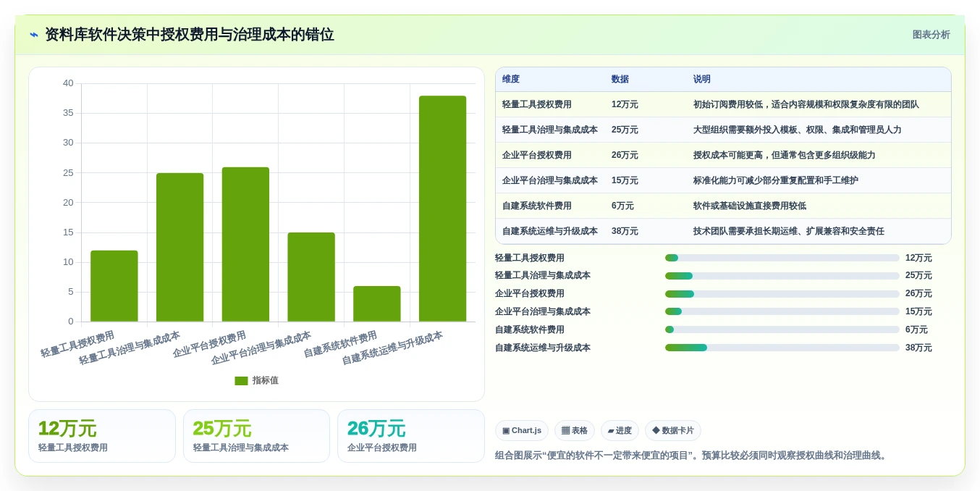Open the 25万元 data card
Viewport: 980px width, 491px height.
(x=256, y=436)
